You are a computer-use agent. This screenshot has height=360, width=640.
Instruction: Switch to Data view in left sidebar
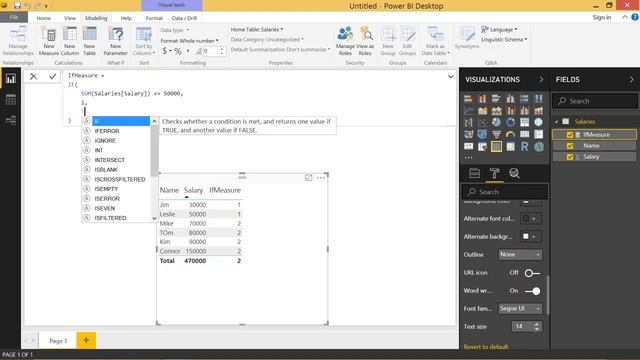pyautogui.click(x=11, y=100)
